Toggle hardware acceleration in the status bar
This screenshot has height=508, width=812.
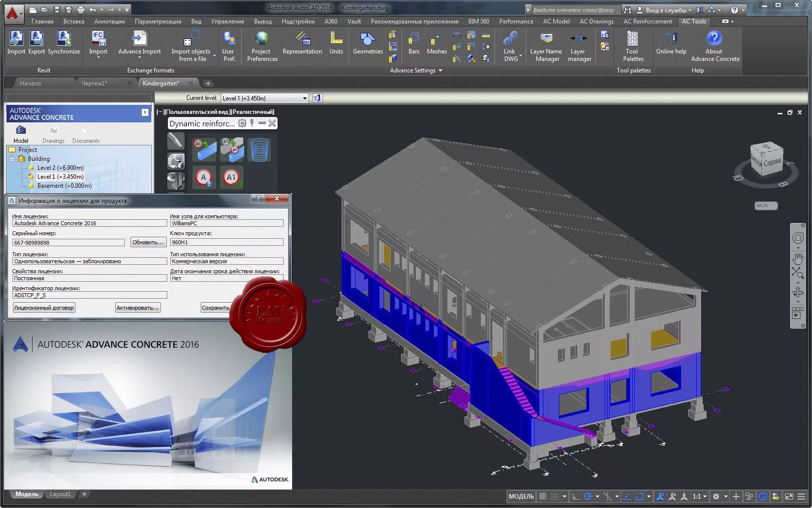(x=763, y=497)
